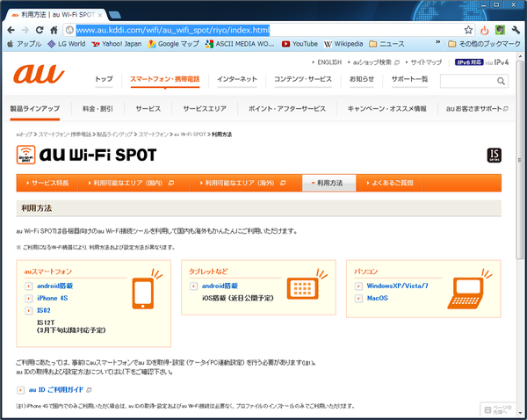Screen dimensions: 527x420
Task: Open the サービス sub-menu tab
Action: (148, 109)
